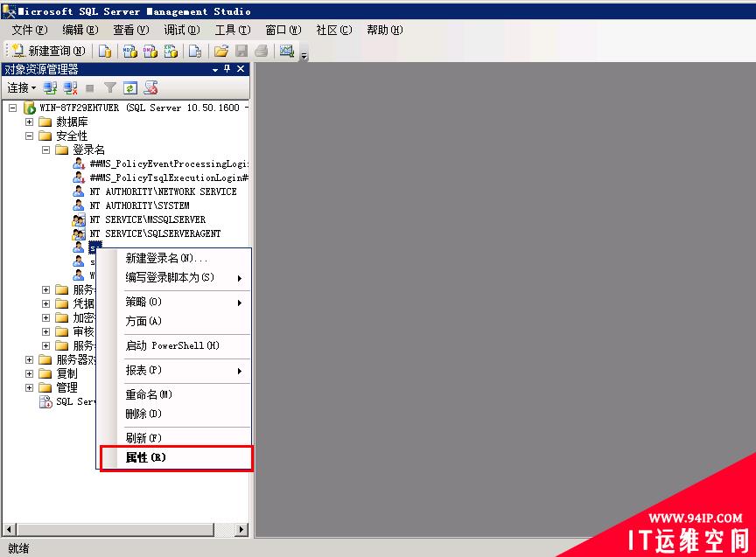Click the SQL Server Agent icon

[45, 401]
